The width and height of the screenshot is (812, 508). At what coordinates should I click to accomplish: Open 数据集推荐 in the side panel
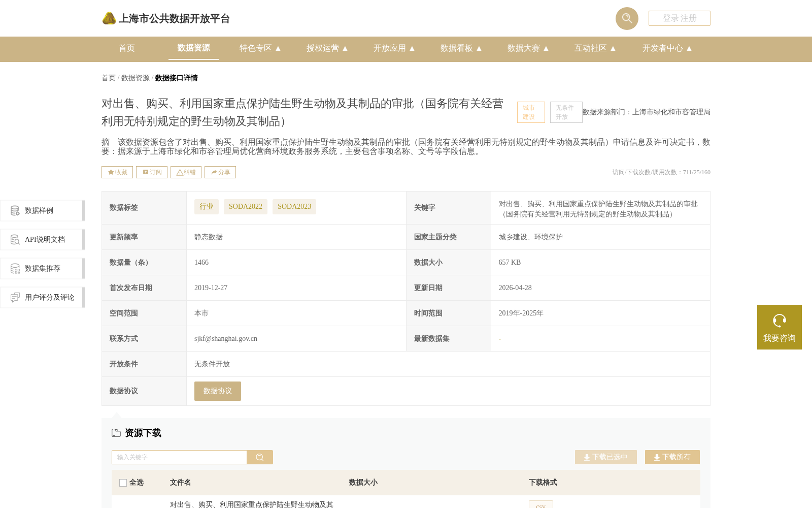tap(42, 268)
